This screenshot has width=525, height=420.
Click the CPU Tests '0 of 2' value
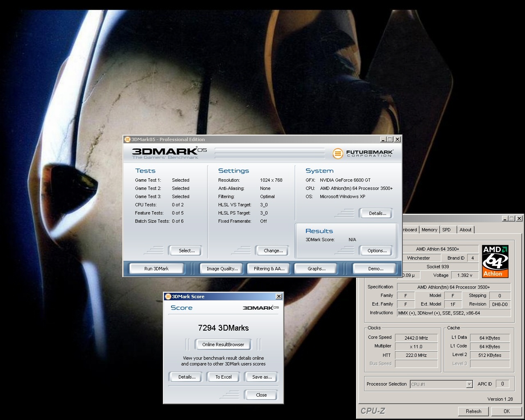click(178, 205)
